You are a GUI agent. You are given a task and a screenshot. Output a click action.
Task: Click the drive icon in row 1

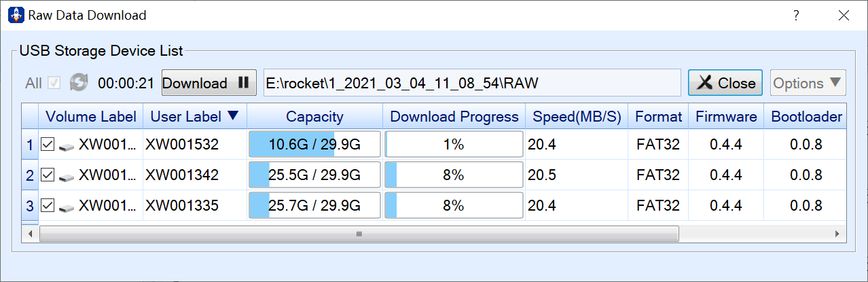coord(67,145)
